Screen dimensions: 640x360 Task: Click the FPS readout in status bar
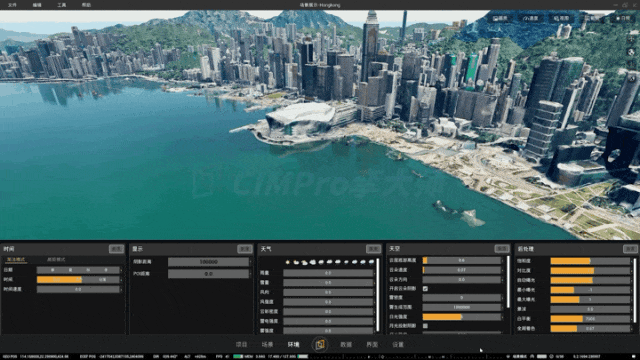coord(222,356)
